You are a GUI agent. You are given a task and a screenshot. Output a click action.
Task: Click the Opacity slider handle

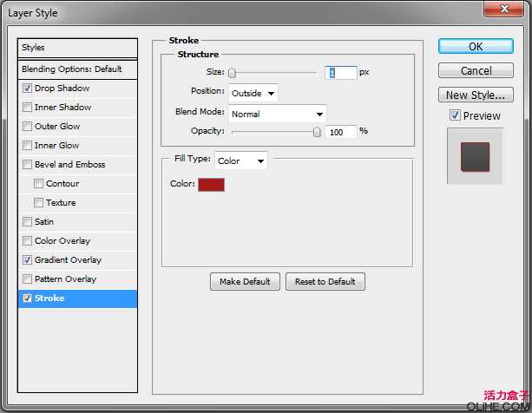tap(317, 132)
